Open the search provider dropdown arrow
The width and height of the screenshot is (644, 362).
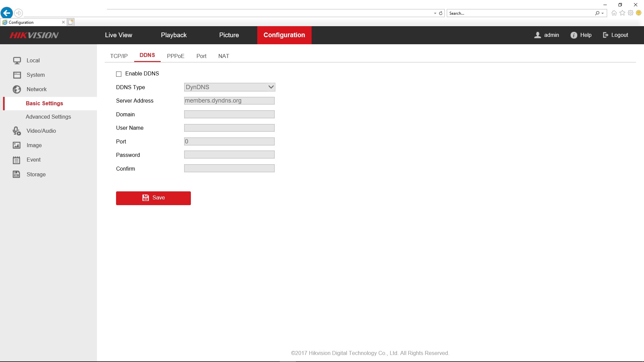pyautogui.click(x=603, y=13)
